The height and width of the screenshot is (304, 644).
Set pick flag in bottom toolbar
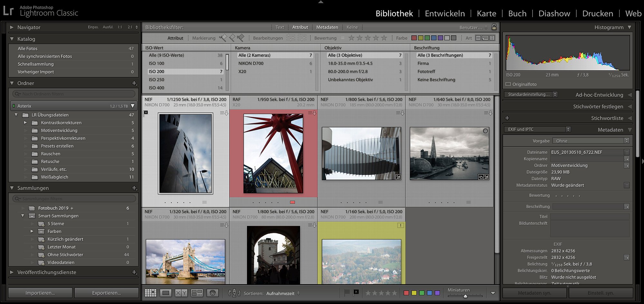click(347, 293)
